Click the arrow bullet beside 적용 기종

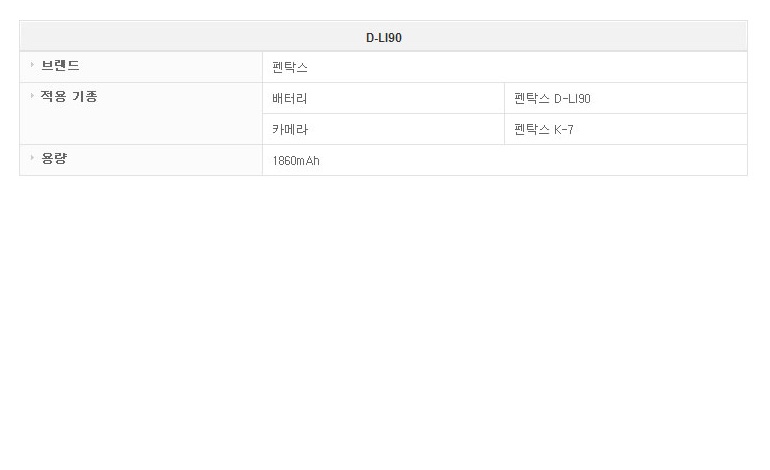coord(32,96)
